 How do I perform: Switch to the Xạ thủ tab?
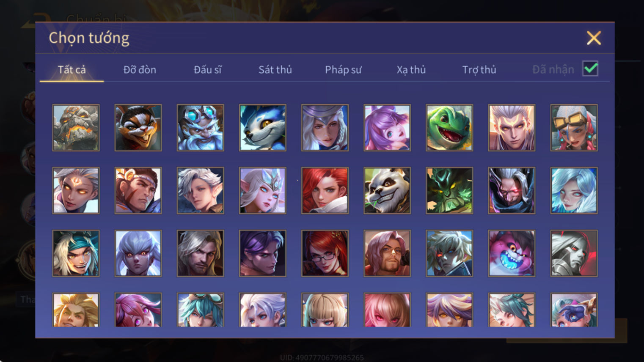[411, 70]
